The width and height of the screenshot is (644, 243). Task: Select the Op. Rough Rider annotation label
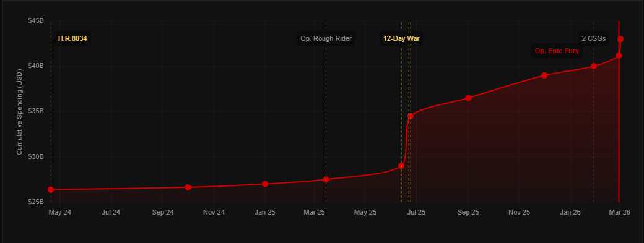[x=326, y=39]
